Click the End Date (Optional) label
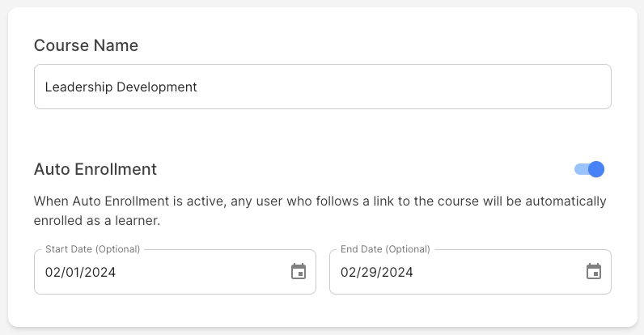The image size is (644, 335). pyautogui.click(x=385, y=249)
